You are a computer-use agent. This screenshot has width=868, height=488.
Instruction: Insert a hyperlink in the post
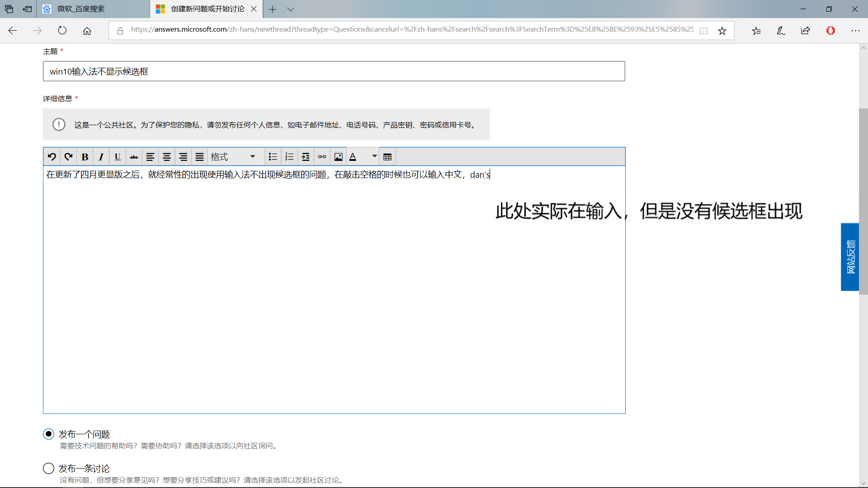pyautogui.click(x=322, y=157)
